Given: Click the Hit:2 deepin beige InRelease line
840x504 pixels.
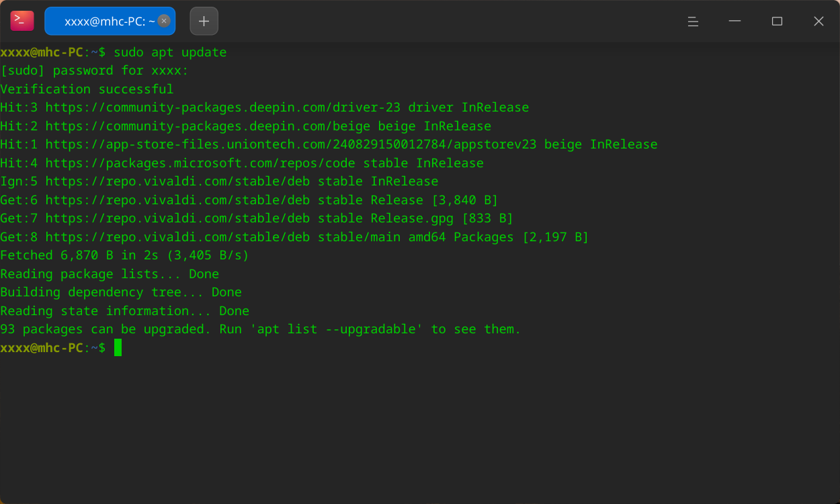Looking at the screenshot, I should tap(246, 126).
